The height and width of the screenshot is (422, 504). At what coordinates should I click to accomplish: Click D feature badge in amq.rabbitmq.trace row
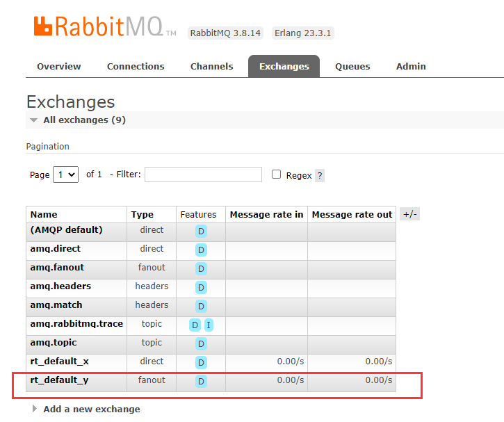195,325
